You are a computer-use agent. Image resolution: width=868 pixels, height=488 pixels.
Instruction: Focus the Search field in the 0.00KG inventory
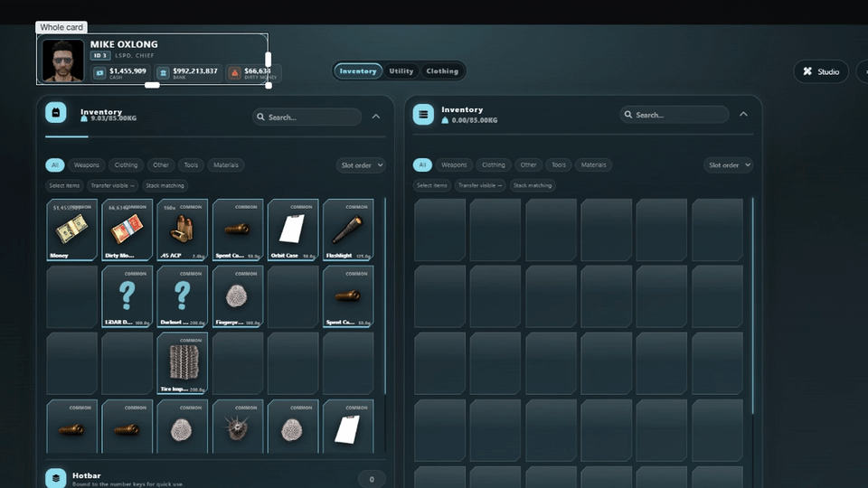(x=675, y=115)
